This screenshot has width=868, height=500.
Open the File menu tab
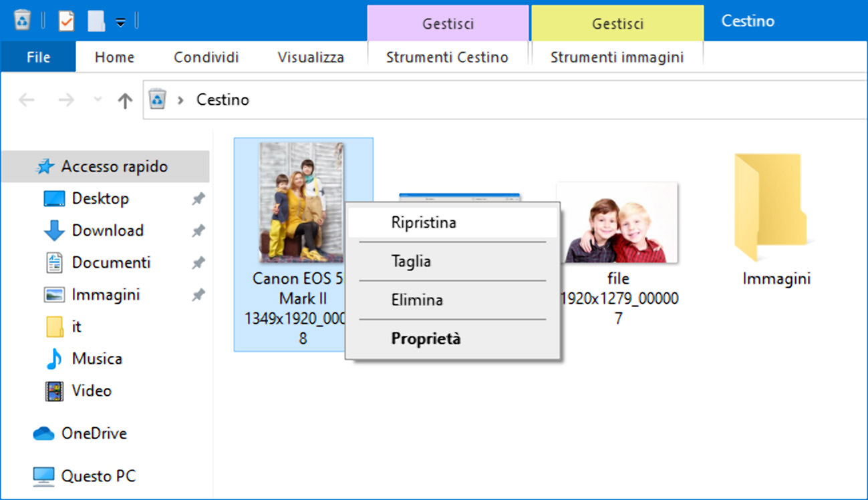click(x=38, y=57)
